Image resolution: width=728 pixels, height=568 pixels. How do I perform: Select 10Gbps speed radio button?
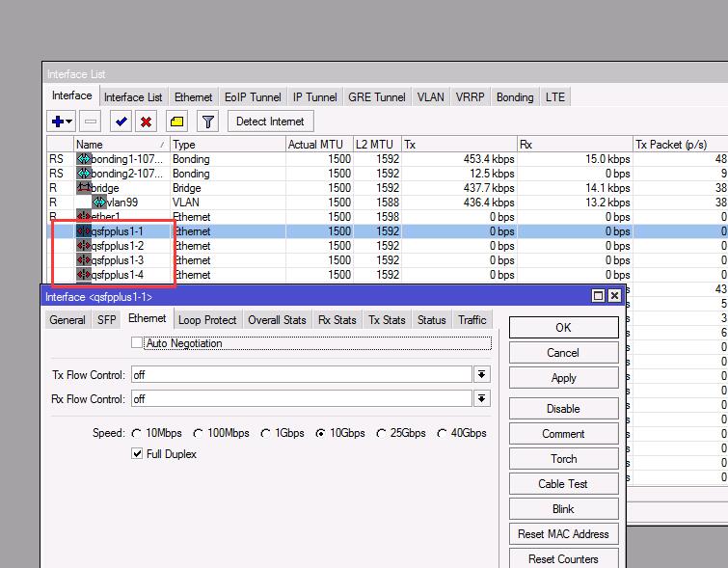tap(320, 433)
